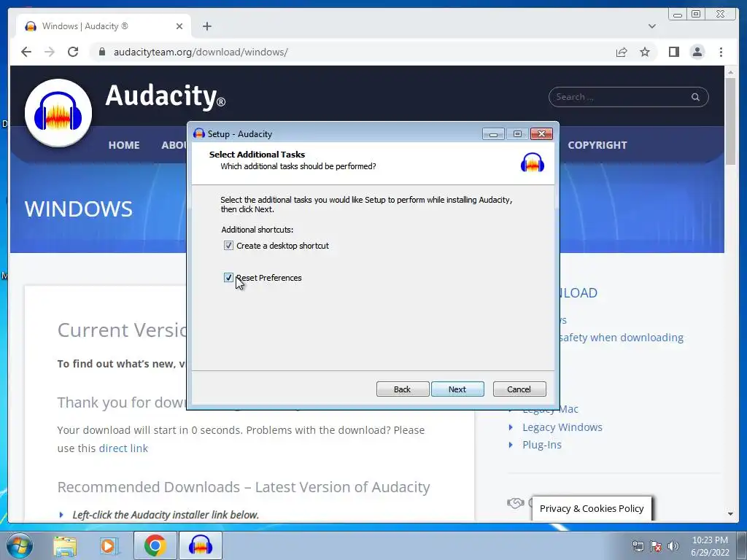Screen dimensions: 747x560
Task: Click the address bar URL
Action: pos(201,52)
